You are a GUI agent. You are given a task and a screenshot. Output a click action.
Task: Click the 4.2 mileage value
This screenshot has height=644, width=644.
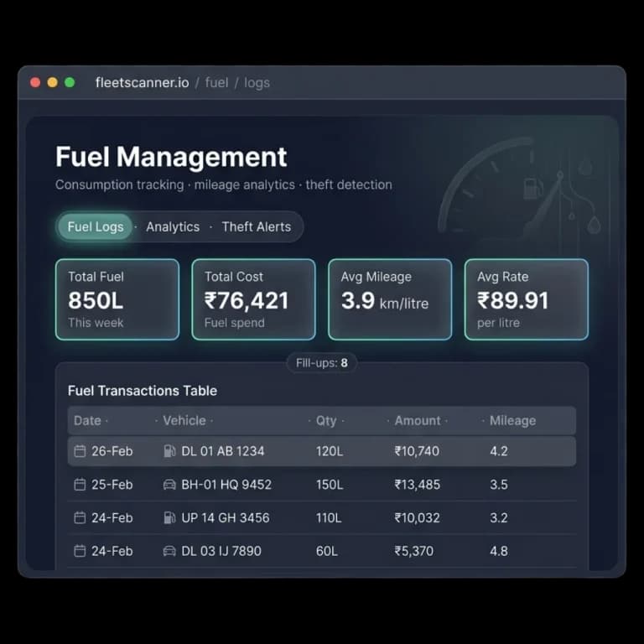(499, 451)
